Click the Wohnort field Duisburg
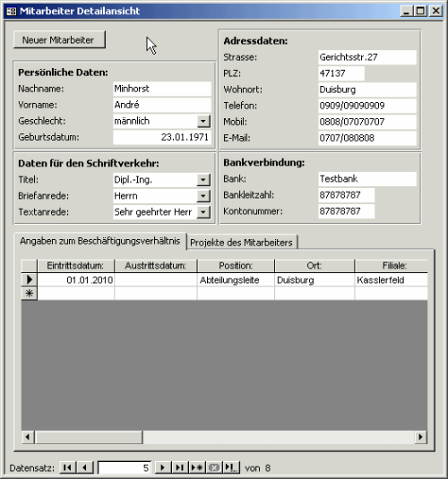This screenshot has height=479, width=448. pyautogui.click(x=367, y=90)
